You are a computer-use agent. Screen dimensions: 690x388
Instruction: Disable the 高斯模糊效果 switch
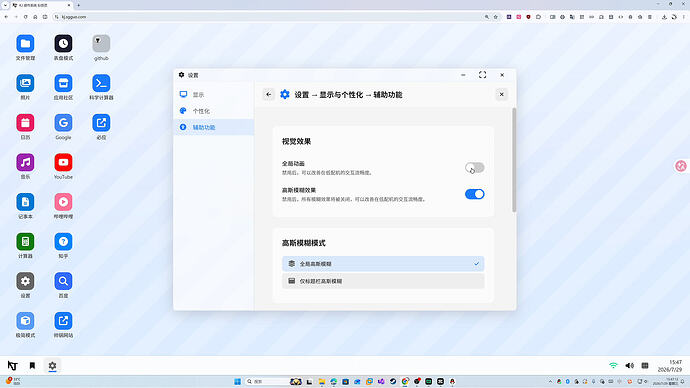click(x=474, y=194)
